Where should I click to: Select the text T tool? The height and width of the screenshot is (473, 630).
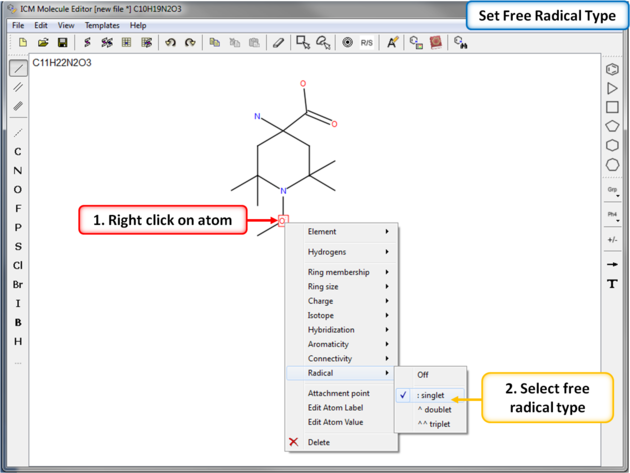click(x=612, y=284)
